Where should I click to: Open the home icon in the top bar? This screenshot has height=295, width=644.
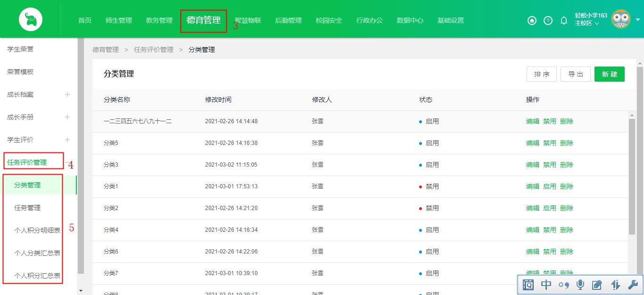coord(532,21)
